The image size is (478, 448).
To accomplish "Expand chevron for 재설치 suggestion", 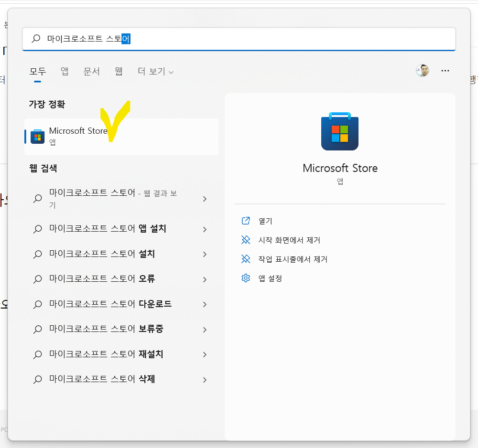I will click(x=205, y=354).
